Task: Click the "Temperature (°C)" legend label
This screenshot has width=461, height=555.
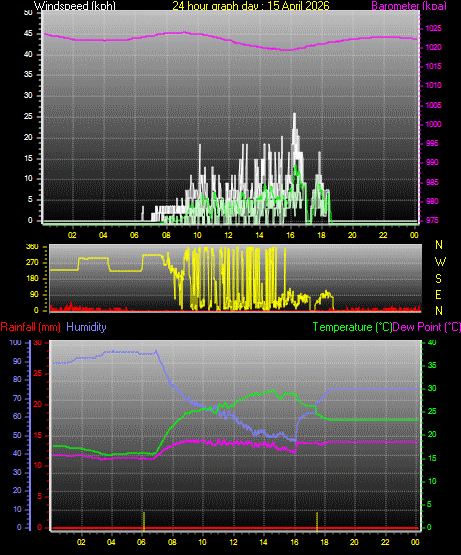Action: click(352, 327)
